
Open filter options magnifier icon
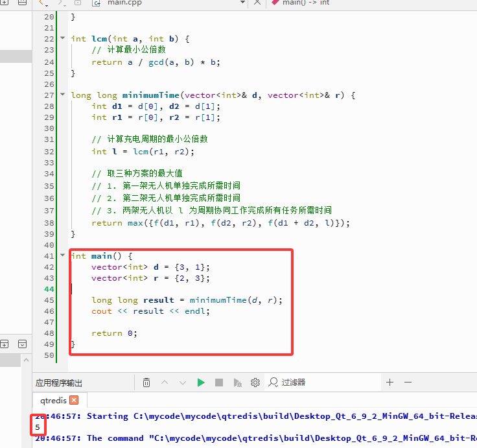click(273, 383)
